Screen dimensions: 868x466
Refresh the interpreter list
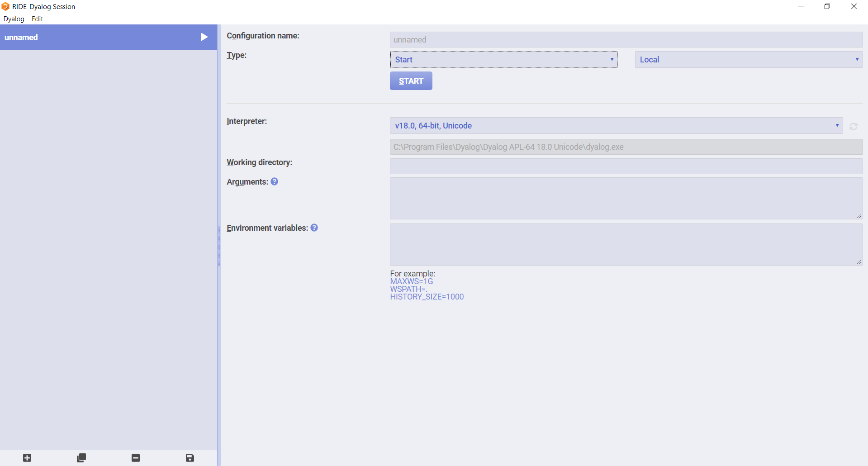(x=854, y=126)
